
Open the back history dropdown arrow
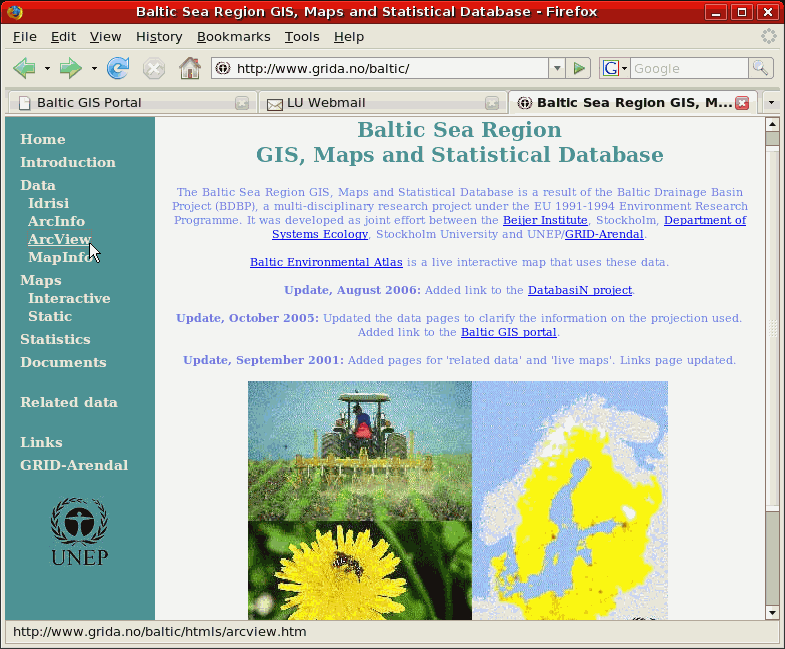(x=47, y=68)
